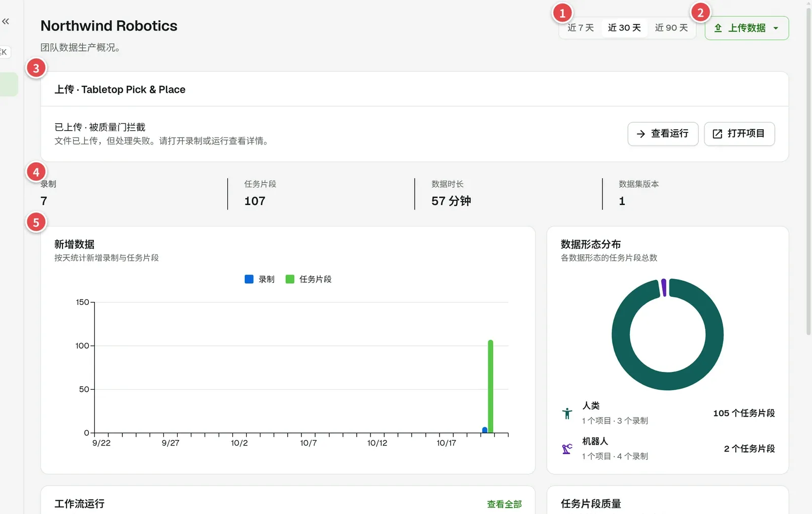Click the external-link icon in 打开项目
Screen dimensions: 812x514
pos(717,134)
